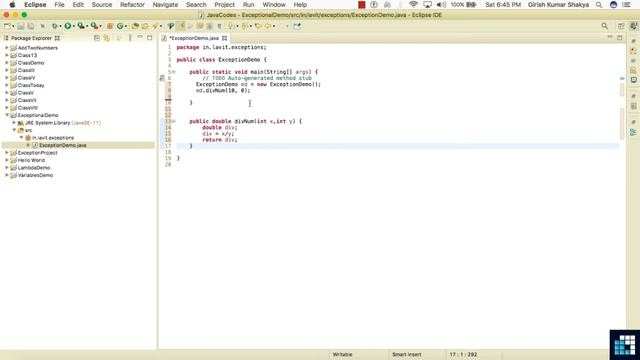
Task: Click the Pin Editor toolbar icon
Action: (297, 26)
